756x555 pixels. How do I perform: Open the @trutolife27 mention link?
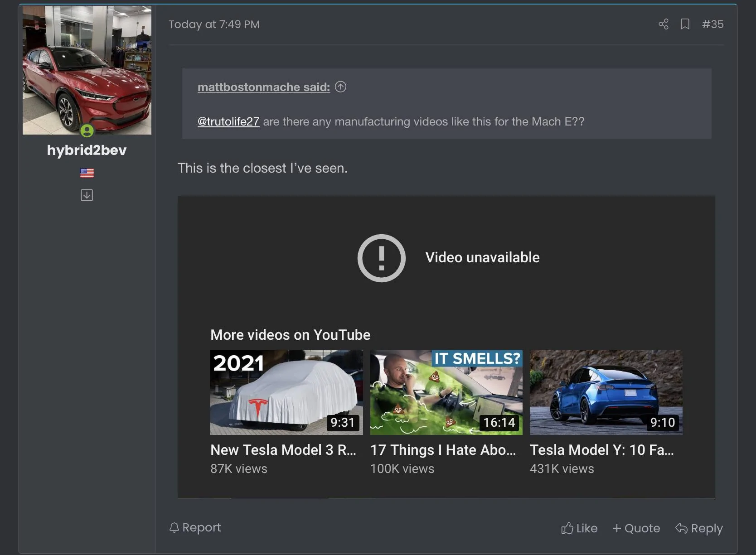[x=228, y=121]
